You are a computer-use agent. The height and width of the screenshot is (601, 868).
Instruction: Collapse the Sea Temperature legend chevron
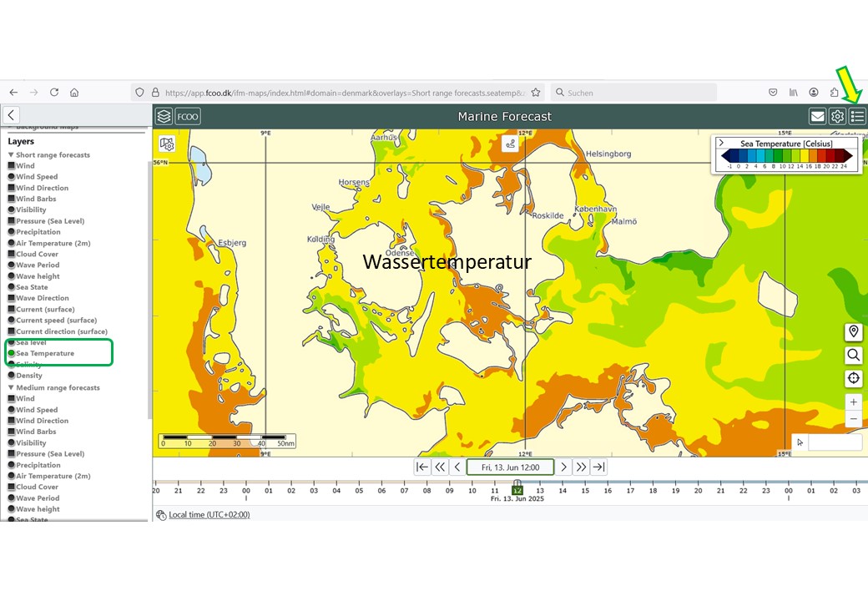[721, 144]
